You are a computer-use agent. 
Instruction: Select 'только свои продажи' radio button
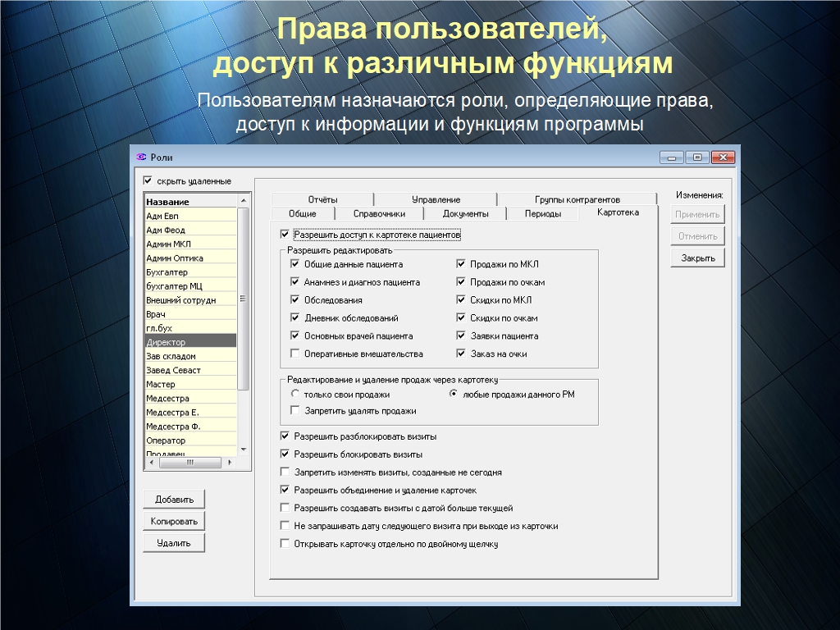coord(295,395)
